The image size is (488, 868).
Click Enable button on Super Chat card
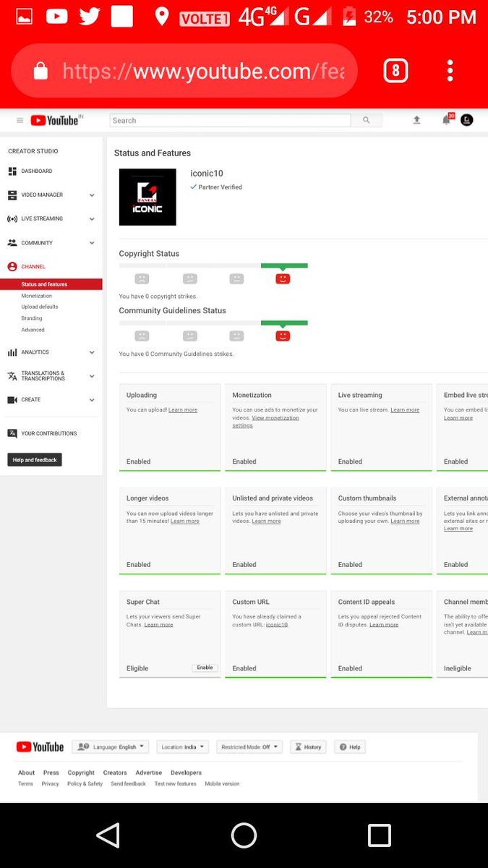point(205,668)
